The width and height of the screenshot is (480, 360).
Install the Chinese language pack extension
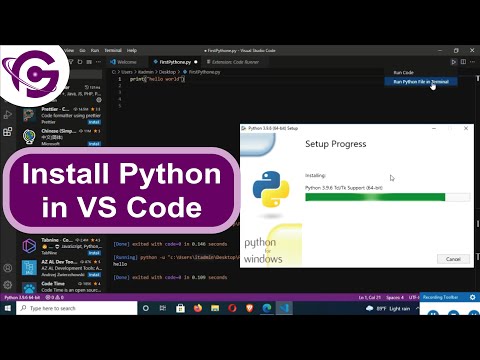94,144
